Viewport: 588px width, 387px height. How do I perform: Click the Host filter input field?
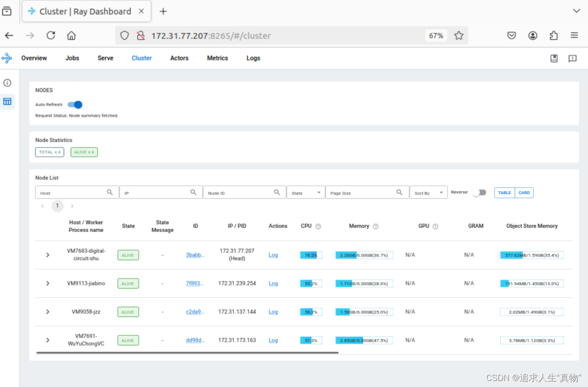(77, 193)
